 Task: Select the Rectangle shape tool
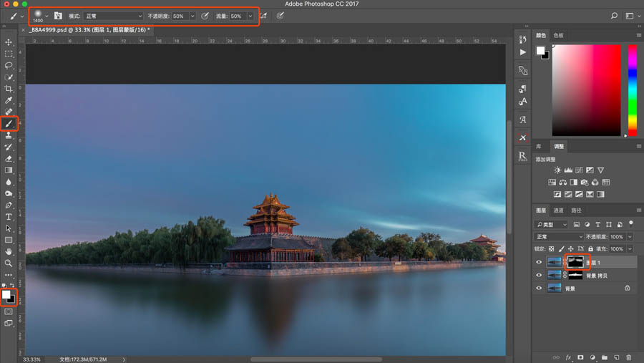(9, 240)
